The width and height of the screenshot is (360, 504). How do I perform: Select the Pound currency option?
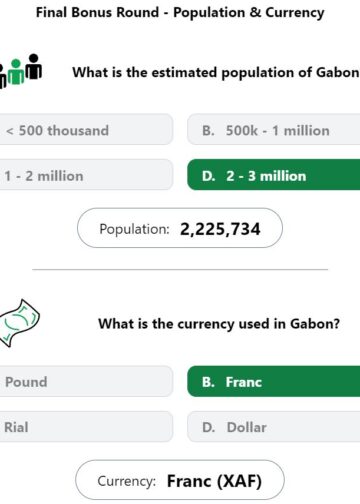(x=86, y=381)
